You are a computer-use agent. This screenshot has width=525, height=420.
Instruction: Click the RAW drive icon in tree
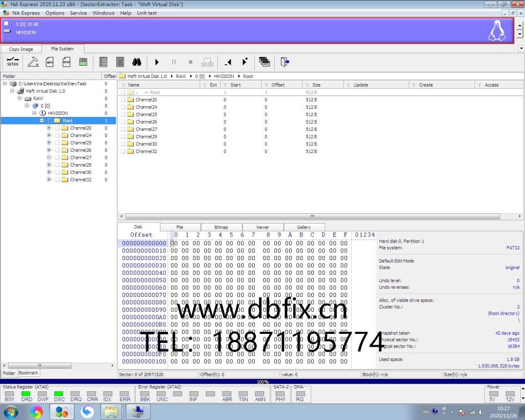coord(28,98)
